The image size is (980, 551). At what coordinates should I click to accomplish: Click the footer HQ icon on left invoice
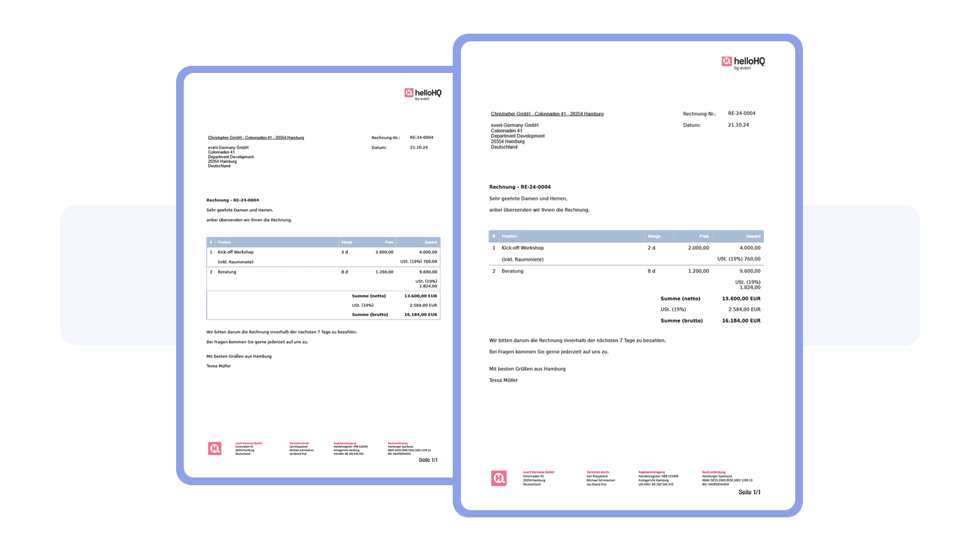215,448
